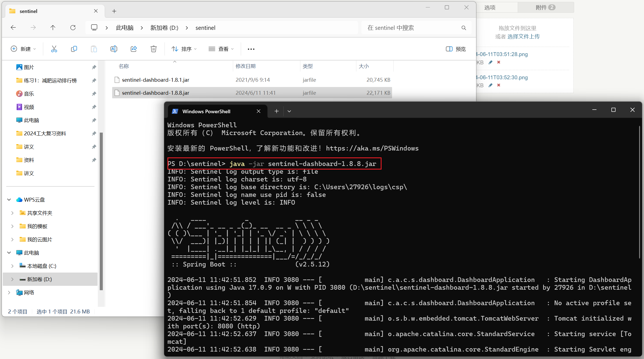
Task: Expand the 我的云图片 tree node
Action: tap(12, 239)
